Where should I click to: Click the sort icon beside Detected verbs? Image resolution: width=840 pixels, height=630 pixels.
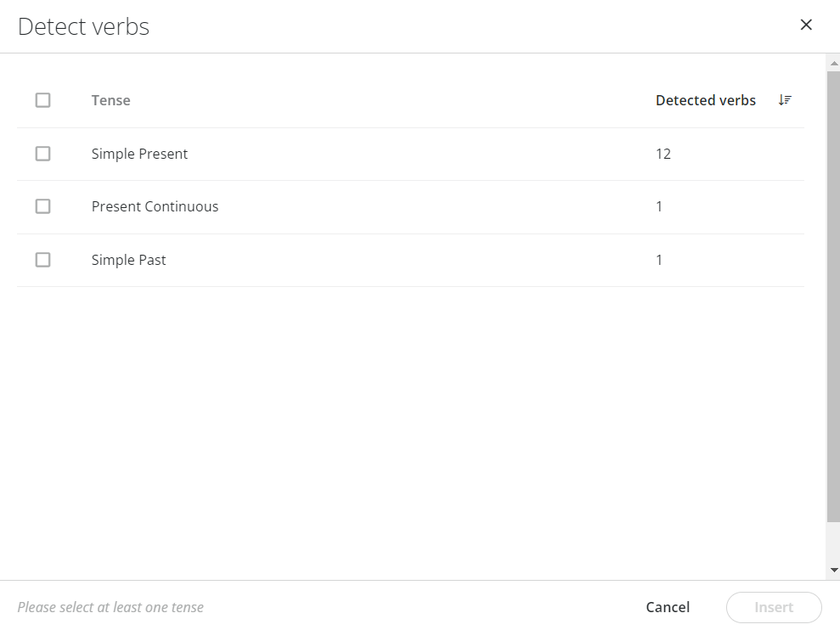pos(785,99)
